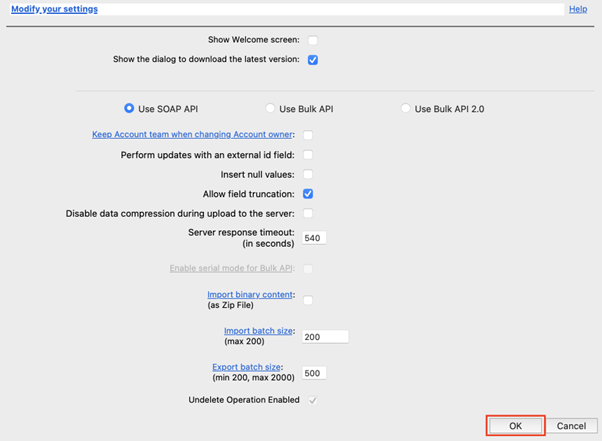
Task: Click Export batch size input field
Action: (314, 373)
